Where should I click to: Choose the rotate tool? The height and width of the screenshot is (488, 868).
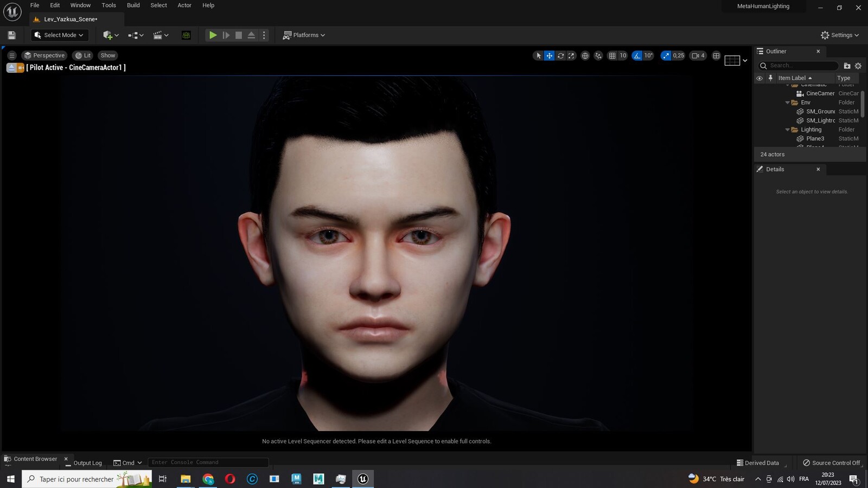(x=560, y=55)
